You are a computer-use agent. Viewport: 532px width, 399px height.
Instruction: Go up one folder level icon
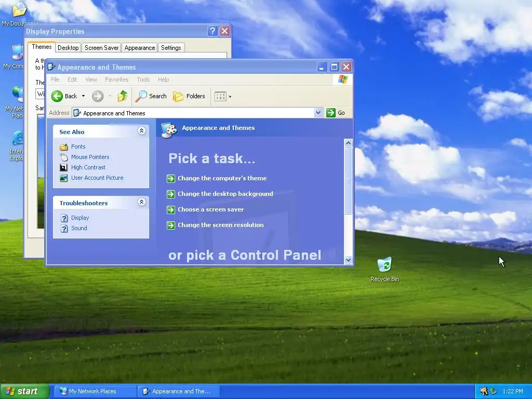point(123,96)
